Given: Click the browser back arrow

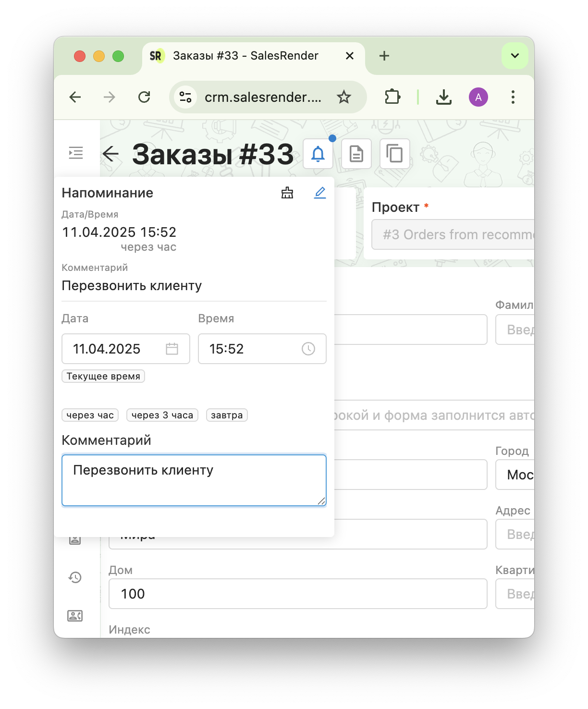Looking at the screenshot, I should click(75, 97).
